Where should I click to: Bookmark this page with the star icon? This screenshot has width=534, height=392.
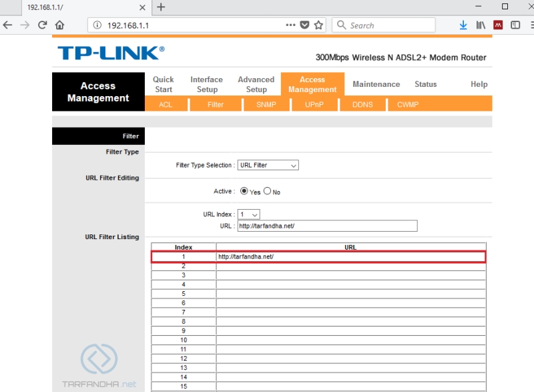tap(318, 25)
